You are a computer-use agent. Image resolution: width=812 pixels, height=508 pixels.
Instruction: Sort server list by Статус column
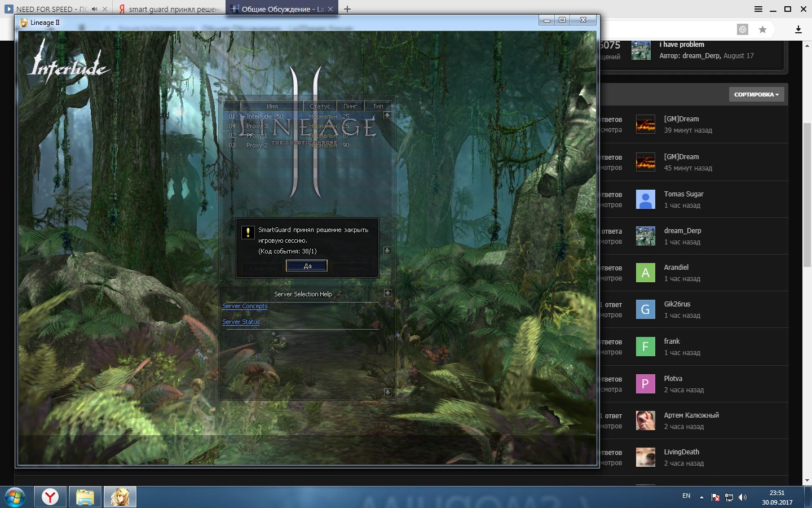point(320,106)
